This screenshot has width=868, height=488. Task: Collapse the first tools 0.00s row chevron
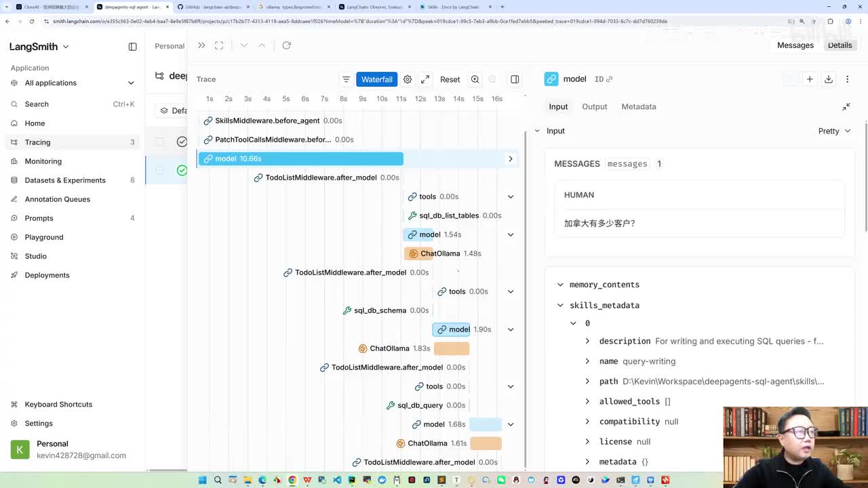pyautogui.click(x=511, y=197)
